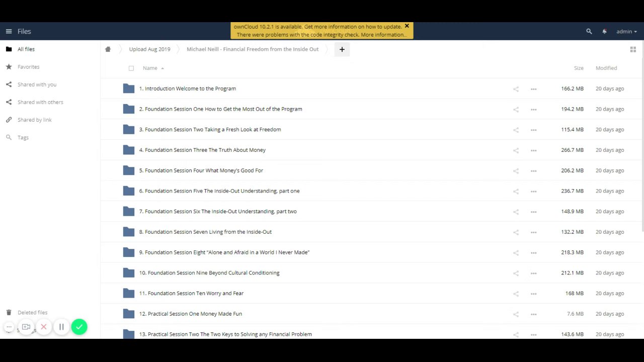Share the 5. Foundation Session Four folder
The width and height of the screenshot is (644, 362).
tap(516, 171)
